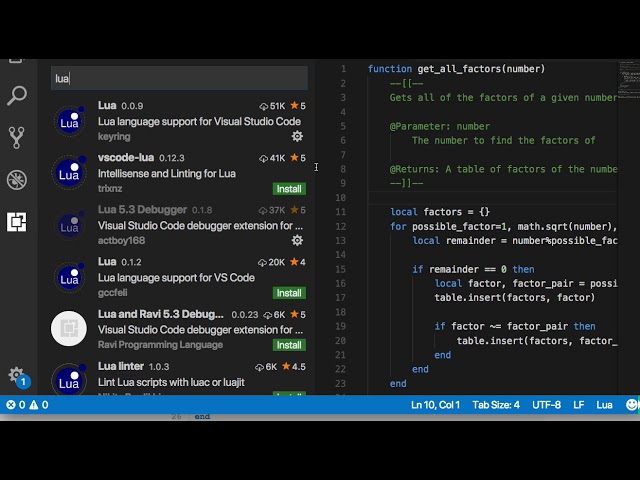Click the 37K download count
The height and width of the screenshot is (480, 640).
(272, 210)
